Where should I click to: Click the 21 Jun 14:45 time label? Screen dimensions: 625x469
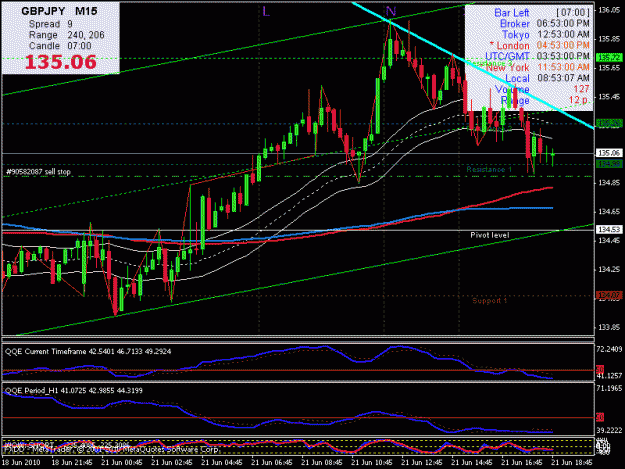472,462
